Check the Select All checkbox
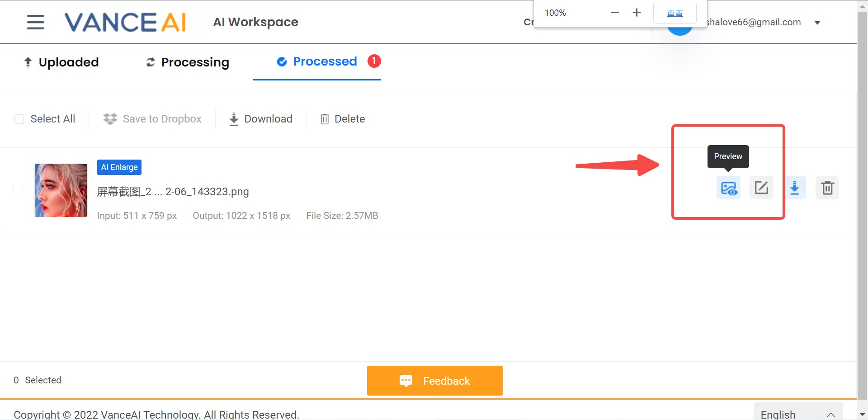Image resolution: width=868 pixels, height=420 pixels. pos(19,119)
